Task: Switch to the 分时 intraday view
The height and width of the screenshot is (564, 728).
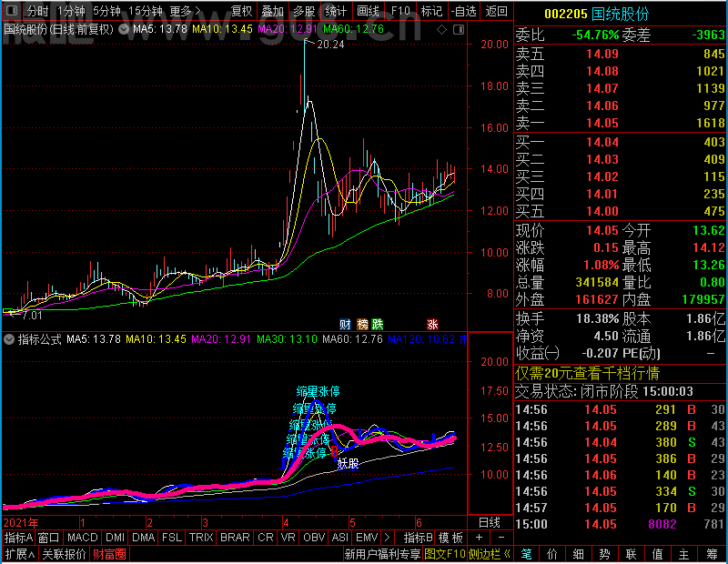Action: pyautogui.click(x=38, y=11)
